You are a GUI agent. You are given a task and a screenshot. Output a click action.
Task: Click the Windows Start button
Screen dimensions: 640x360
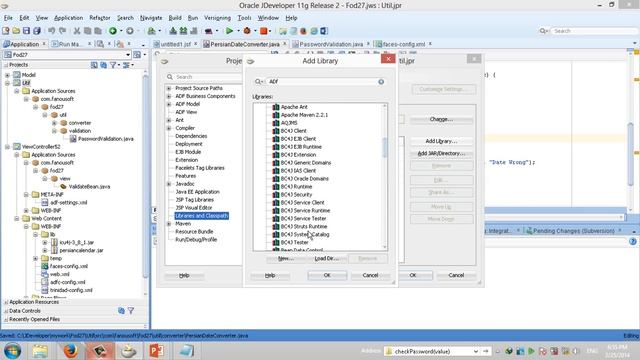coord(12,351)
